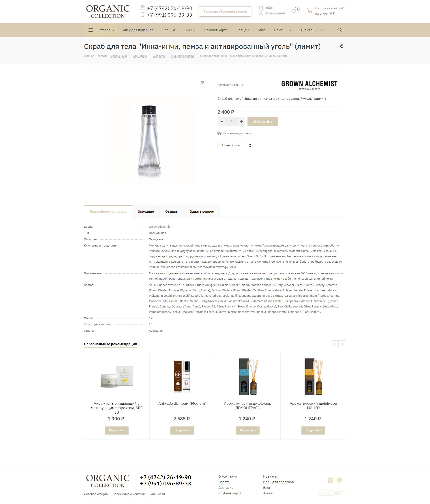Decrease quantity with minus button
This screenshot has width=430, height=504.
pos(222,121)
